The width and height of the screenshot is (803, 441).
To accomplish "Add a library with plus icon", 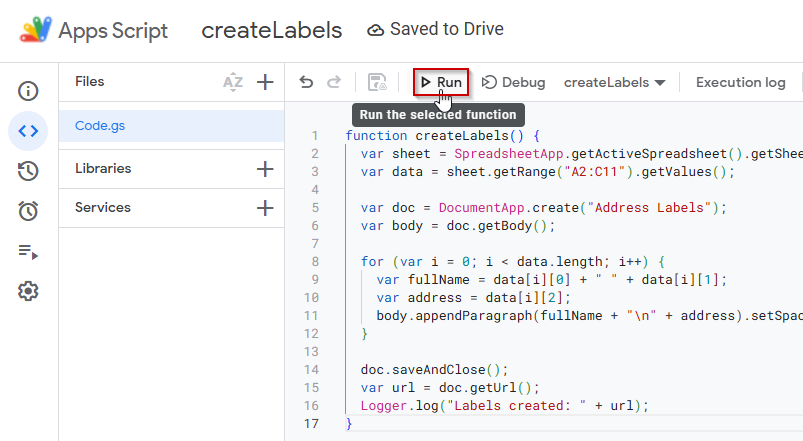I will [x=265, y=169].
